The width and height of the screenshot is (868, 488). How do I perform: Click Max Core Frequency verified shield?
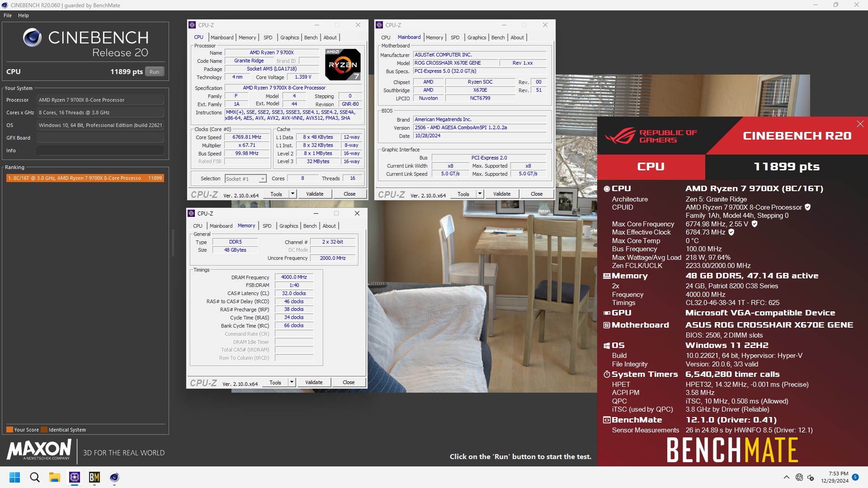point(755,224)
